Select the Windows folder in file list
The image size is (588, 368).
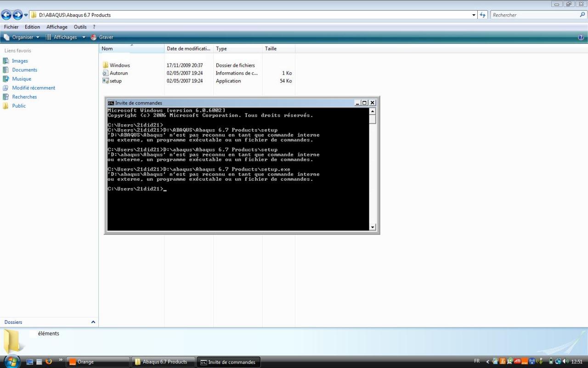tap(116, 65)
